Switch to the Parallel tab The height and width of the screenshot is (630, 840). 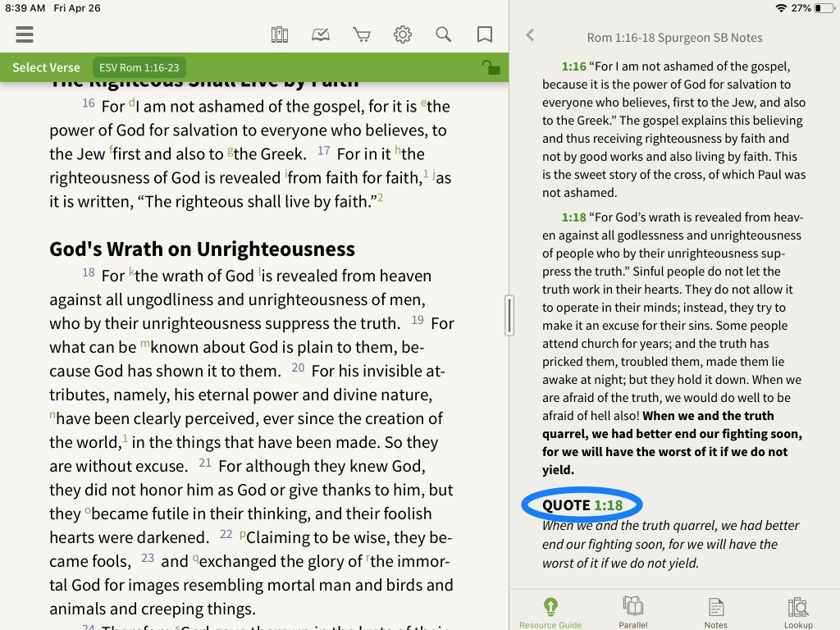[x=632, y=614]
